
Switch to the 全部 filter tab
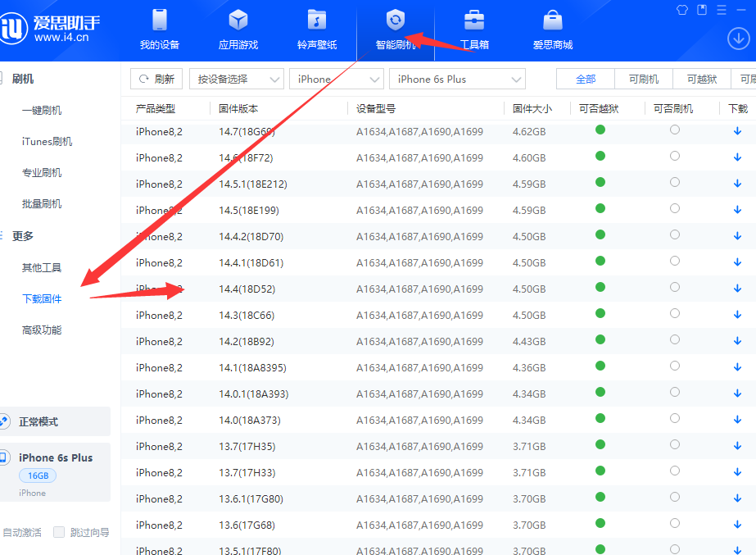pyautogui.click(x=586, y=80)
